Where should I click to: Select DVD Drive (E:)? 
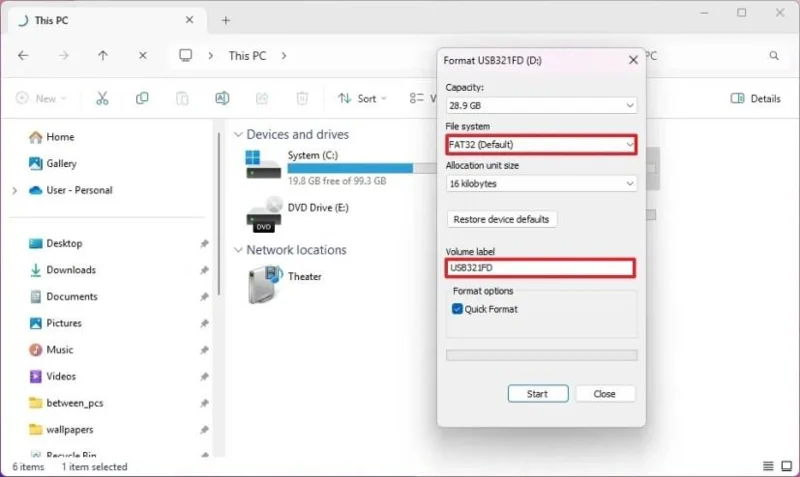coord(297,214)
